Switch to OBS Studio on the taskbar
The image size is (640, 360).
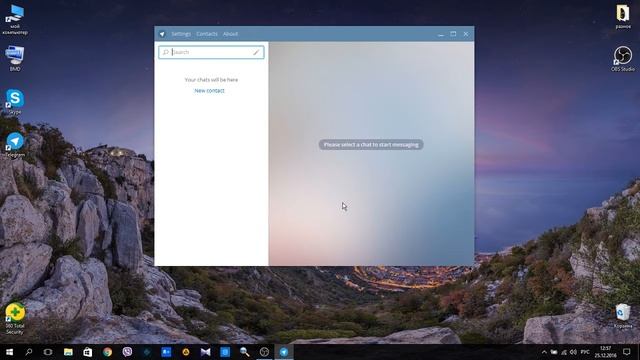(x=264, y=352)
